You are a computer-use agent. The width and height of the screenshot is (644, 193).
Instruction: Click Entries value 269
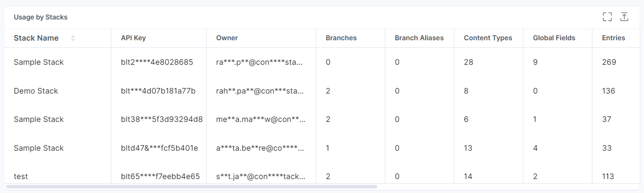click(x=609, y=62)
